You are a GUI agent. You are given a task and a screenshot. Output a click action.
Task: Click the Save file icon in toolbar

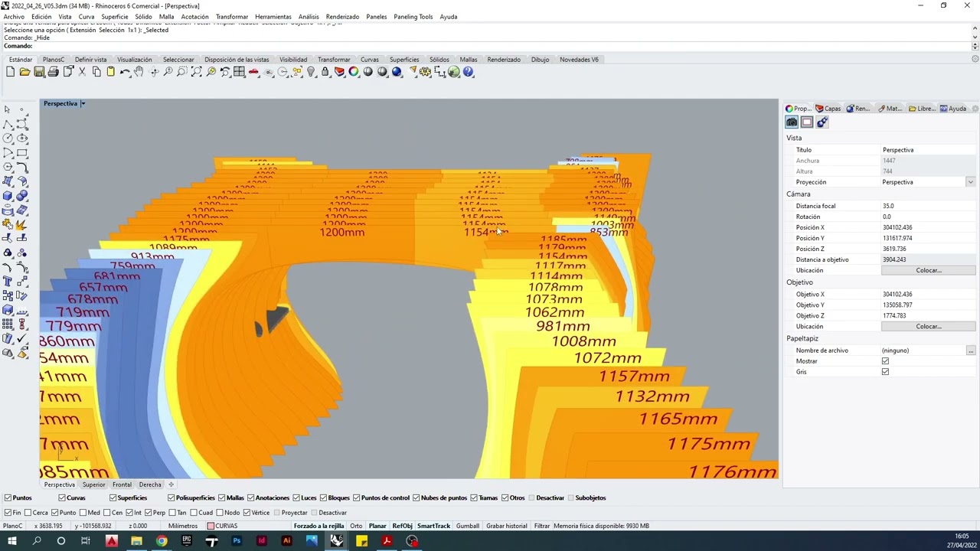pyautogui.click(x=39, y=72)
